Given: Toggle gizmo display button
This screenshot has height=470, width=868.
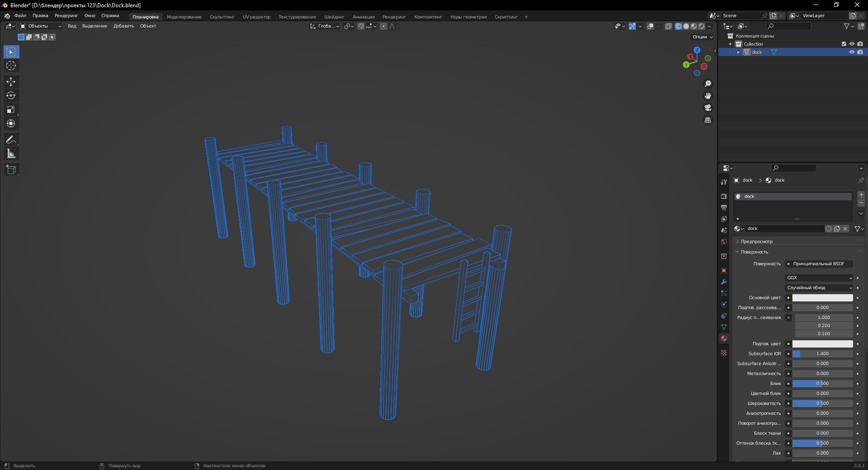Looking at the screenshot, I should pos(632,26).
